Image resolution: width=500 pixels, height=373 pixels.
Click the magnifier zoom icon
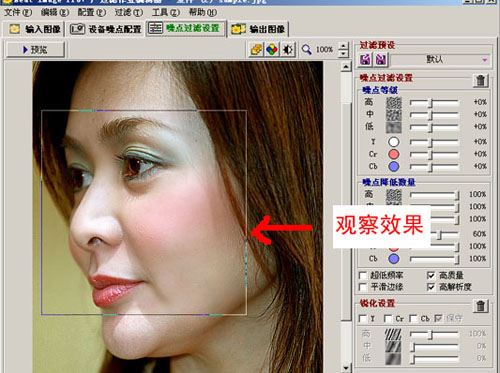tap(306, 50)
